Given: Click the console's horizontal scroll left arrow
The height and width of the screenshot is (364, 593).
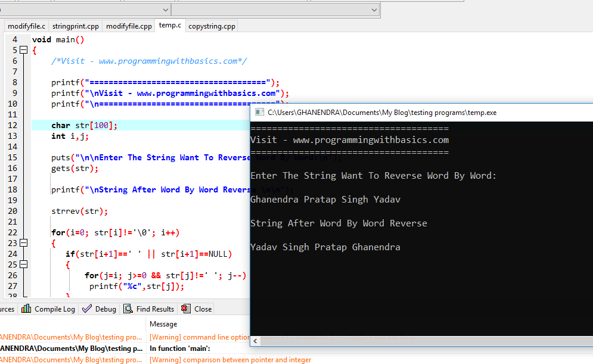Looking at the screenshot, I should coord(254,341).
